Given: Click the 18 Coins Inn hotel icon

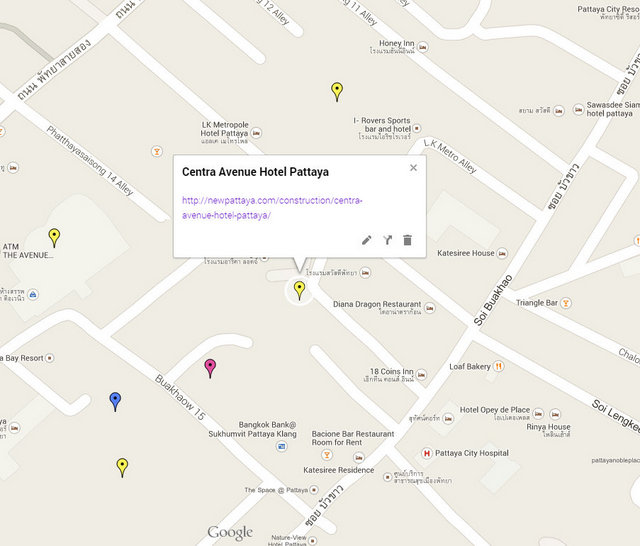Looking at the screenshot, I should (x=421, y=374).
